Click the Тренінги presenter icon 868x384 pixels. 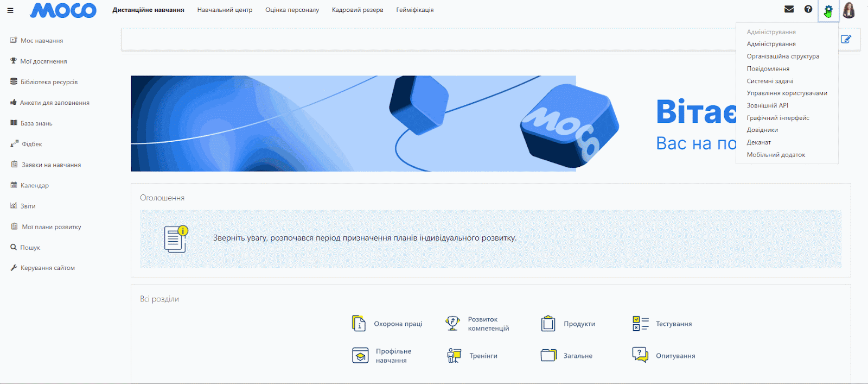click(454, 355)
